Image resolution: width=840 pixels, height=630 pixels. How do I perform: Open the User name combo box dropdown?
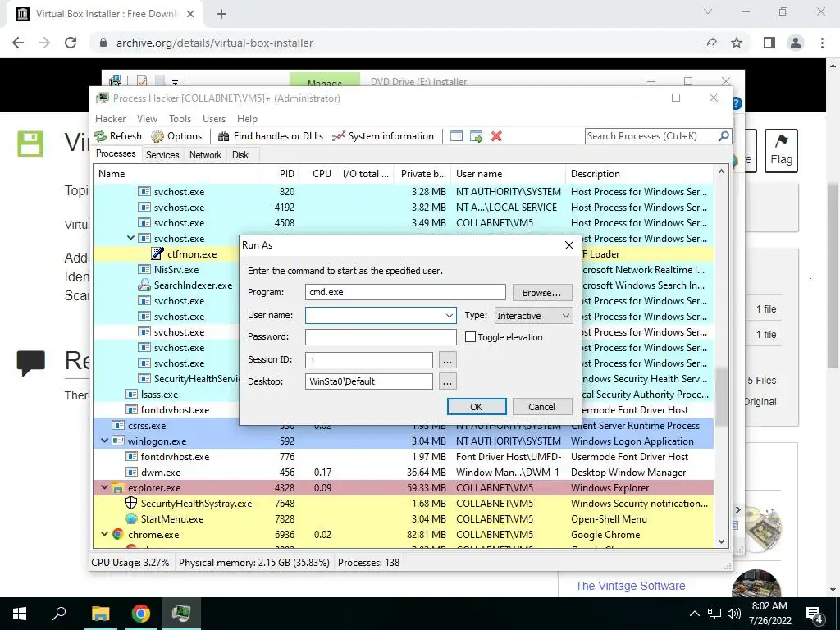point(450,316)
